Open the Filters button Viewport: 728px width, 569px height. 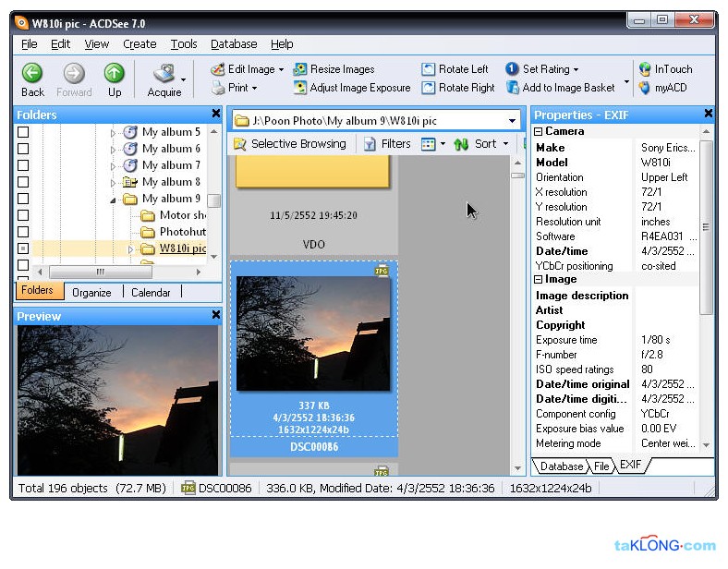click(x=387, y=144)
